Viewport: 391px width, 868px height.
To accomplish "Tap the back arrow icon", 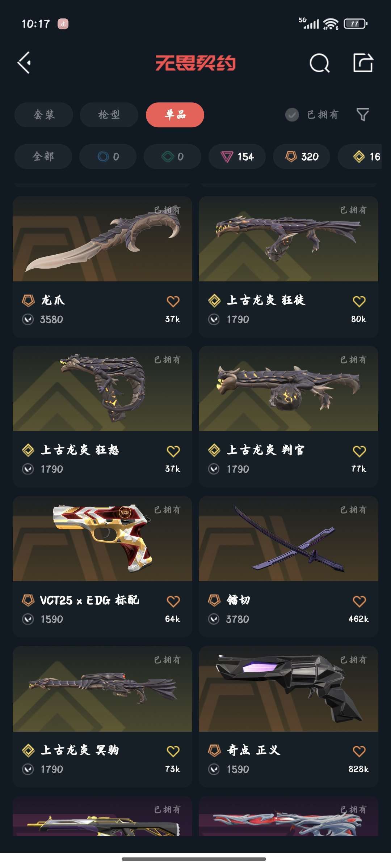I will coord(24,63).
